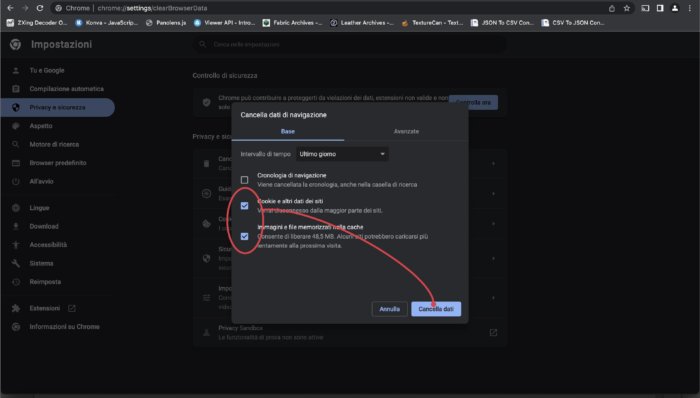Bookmark this page with the star icon
Viewport: 700px width, 398px height.
[627, 8]
